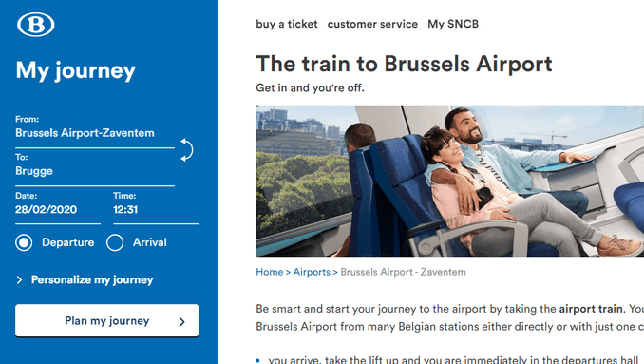Image resolution: width=644 pixels, height=364 pixels.
Task: Edit From station Brussels Airport-Zaventem
Action: point(95,133)
